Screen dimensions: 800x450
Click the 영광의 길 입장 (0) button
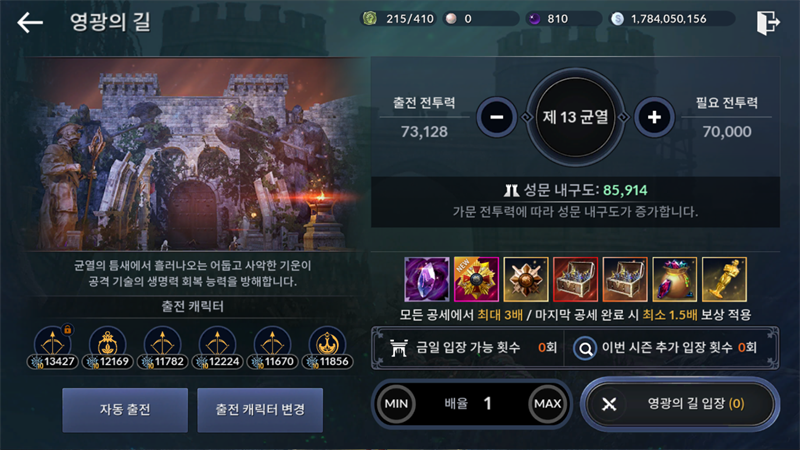(680, 404)
